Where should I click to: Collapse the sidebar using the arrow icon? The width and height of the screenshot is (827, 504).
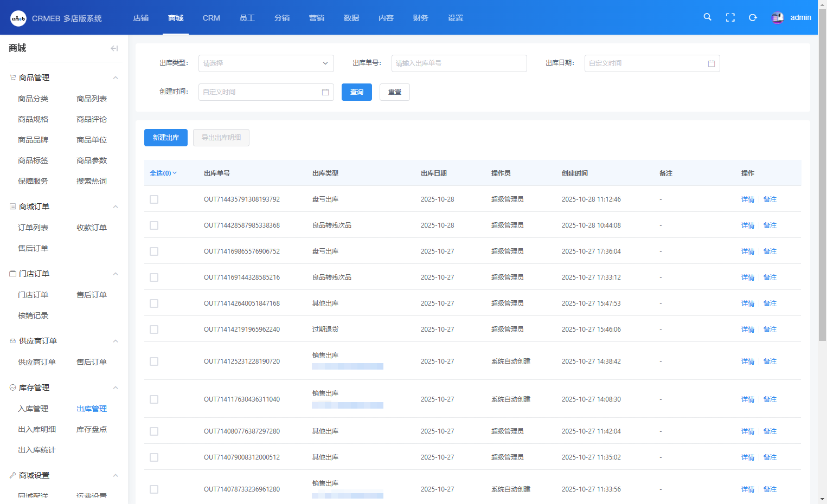(114, 48)
